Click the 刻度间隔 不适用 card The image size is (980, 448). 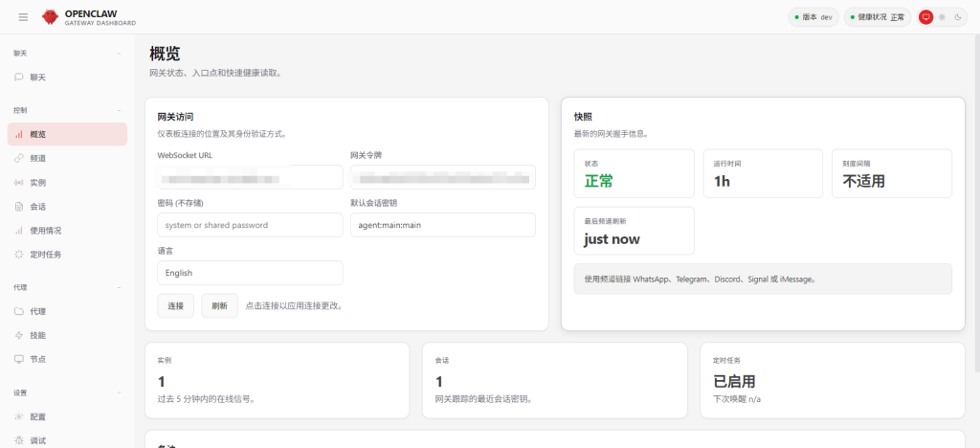892,173
